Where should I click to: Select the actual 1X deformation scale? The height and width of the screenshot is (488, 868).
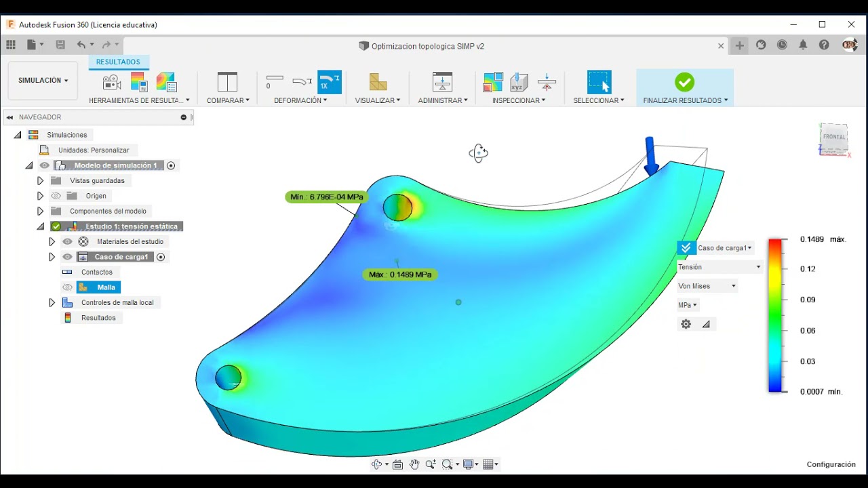pos(330,82)
